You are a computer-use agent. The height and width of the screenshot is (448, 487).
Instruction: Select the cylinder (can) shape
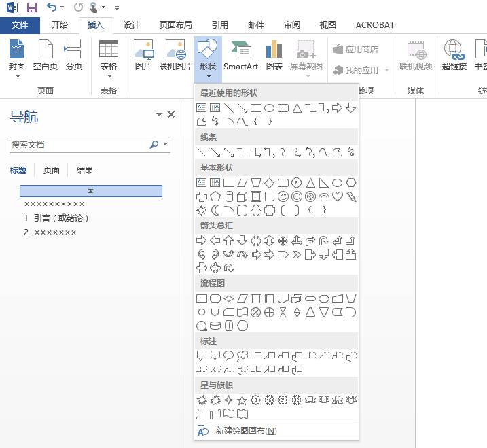click(229, 196)
